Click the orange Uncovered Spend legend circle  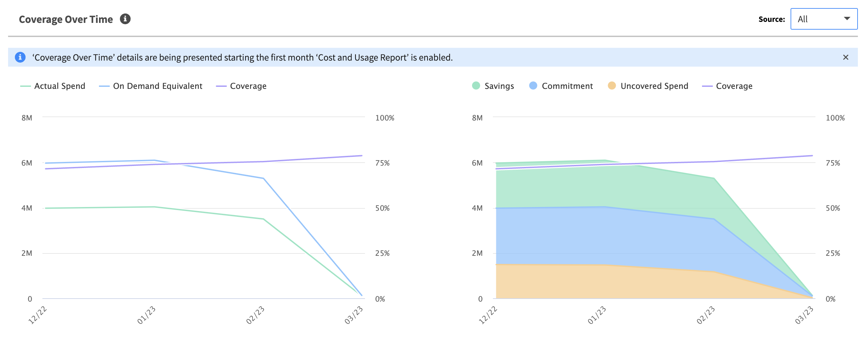611,86
